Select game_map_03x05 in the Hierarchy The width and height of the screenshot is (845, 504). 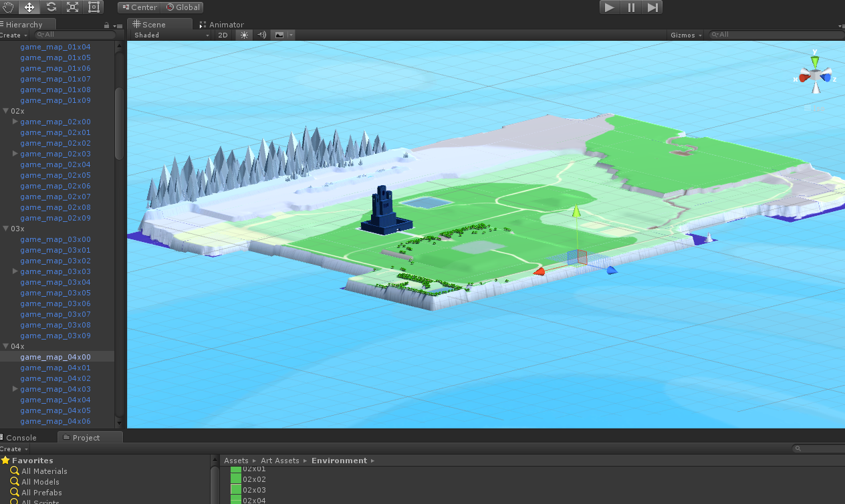point(55,293)
